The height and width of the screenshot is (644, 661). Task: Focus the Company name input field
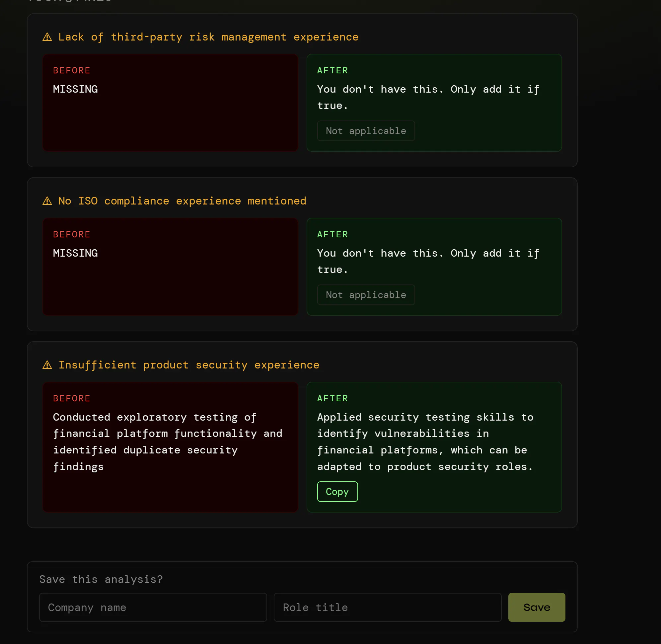pyautogui.click(x=153, y=607)
